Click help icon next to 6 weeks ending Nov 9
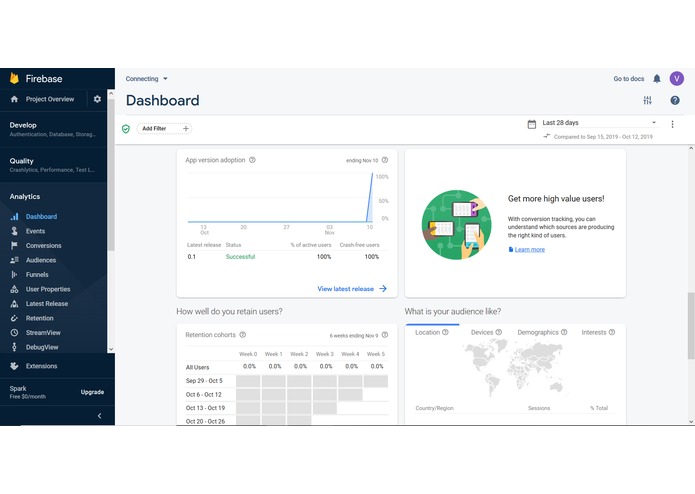This screenshot has width=695, height=494. (385, 335)
